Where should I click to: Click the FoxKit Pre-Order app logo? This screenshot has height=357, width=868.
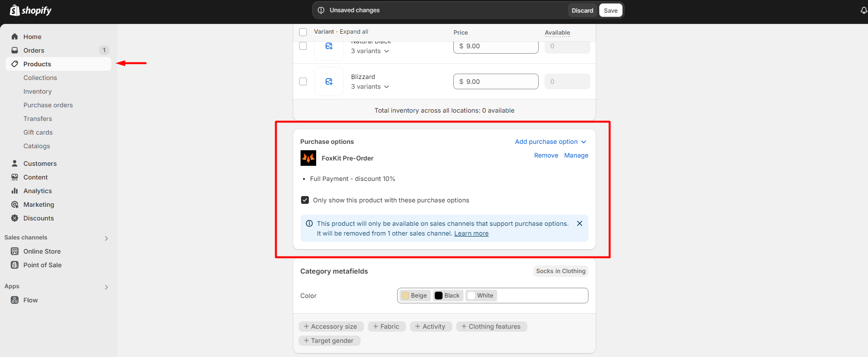pyautogui.click(x=308, y=158)
